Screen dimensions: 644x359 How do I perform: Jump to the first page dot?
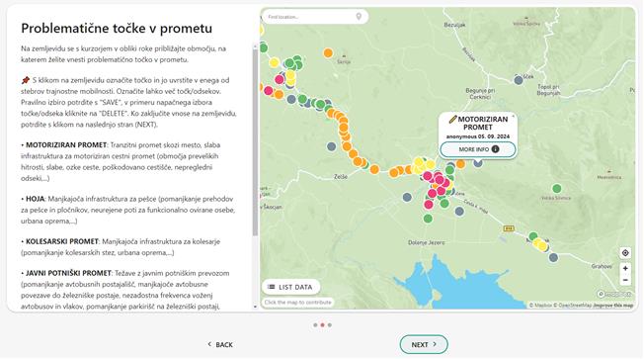click(x=315, y=324)
